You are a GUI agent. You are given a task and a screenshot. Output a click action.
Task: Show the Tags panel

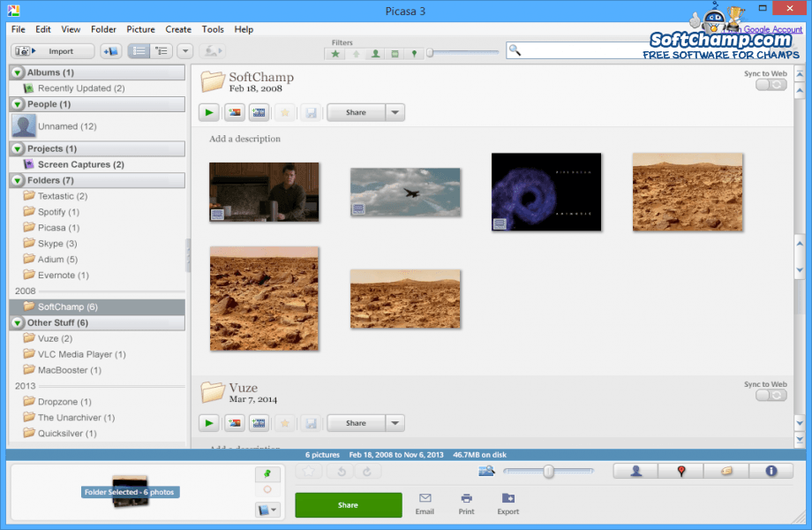coord(726,471)
